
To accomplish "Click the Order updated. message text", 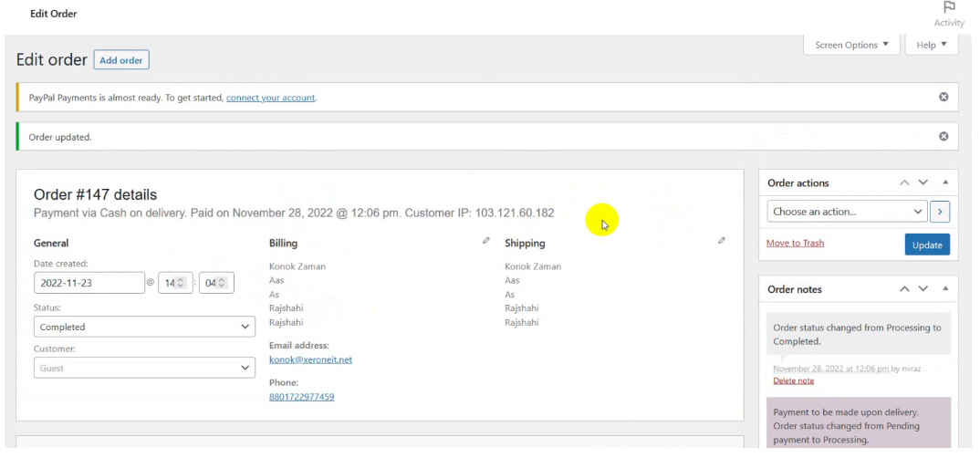I will click(x=60, y=137).
